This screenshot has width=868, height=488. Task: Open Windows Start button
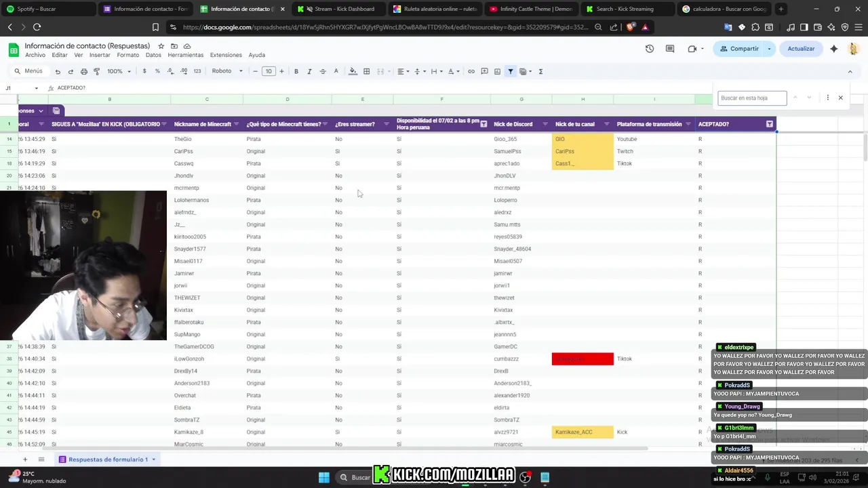coord(324,477)
